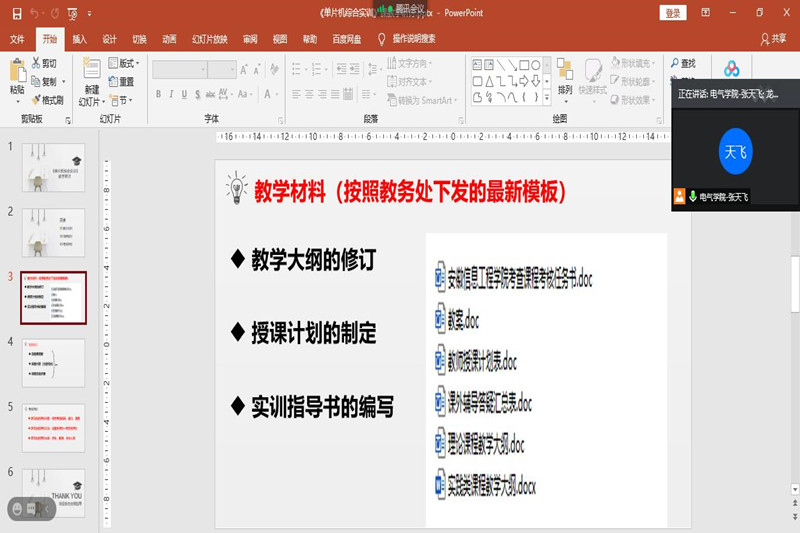This screenshot has width=800, height=533.
Task: Select slide 4 thumbnail
Action: [x=53, y=363]
